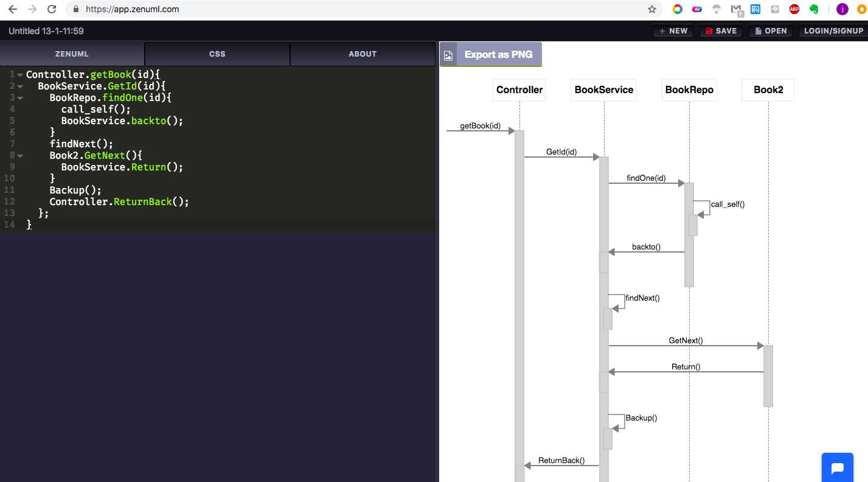The width and height of the screenshot is (868, 482).
Task: Click the ReturnBack() message label in diagram
Action: click(561, 461)
